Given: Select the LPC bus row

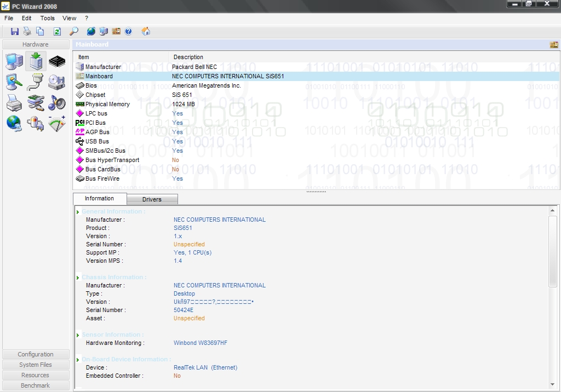Looking at the screenshot, I should coord(317,113).
